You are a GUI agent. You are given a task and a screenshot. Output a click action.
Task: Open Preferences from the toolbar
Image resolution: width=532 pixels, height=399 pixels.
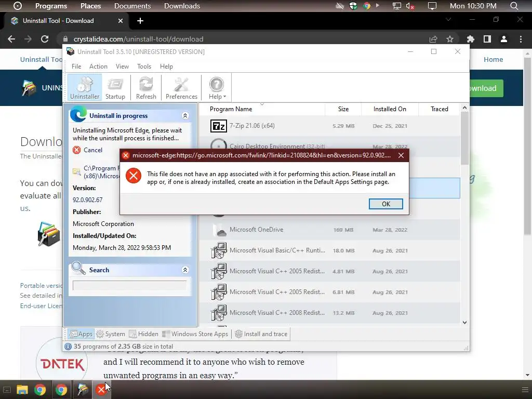181,87
